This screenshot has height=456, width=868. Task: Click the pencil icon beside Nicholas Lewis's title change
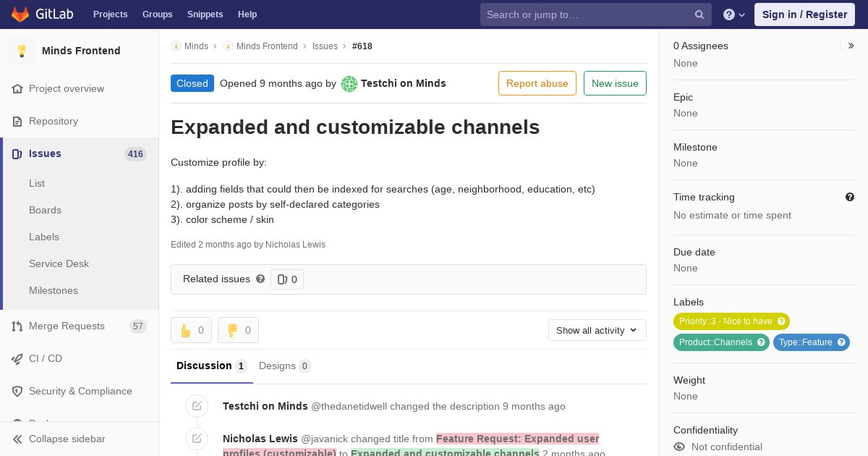(x=197, y=439)
